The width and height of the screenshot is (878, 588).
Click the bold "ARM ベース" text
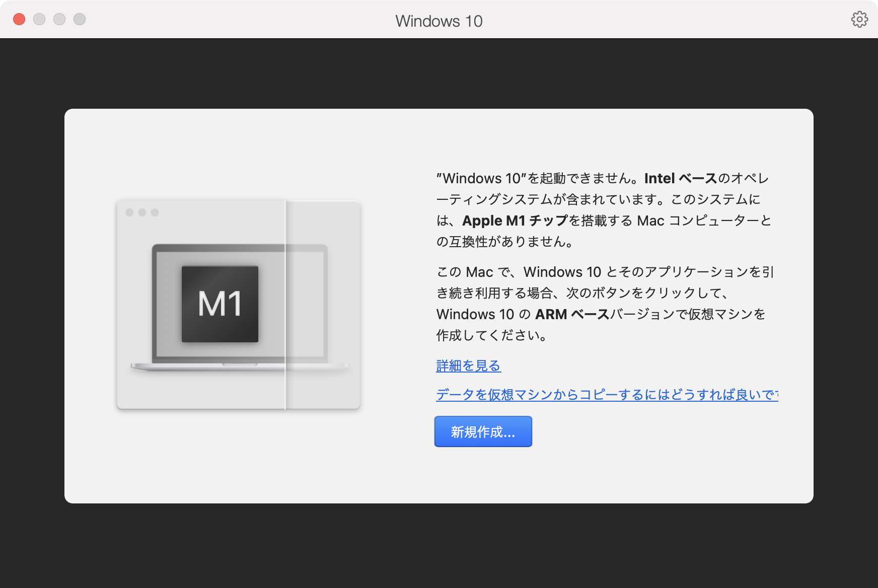(572, 315)
